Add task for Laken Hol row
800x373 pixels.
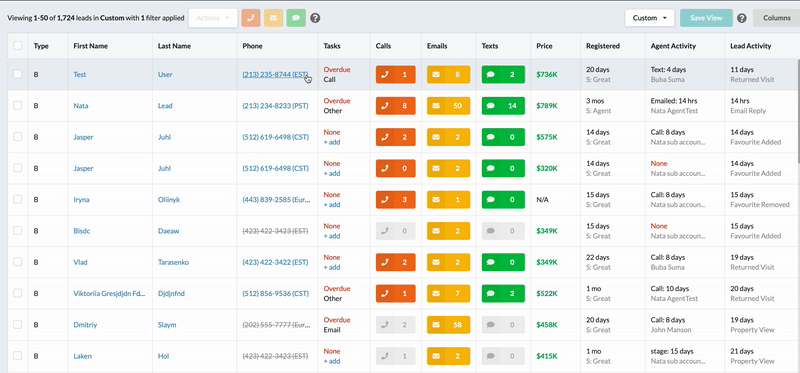click(332, 361)
